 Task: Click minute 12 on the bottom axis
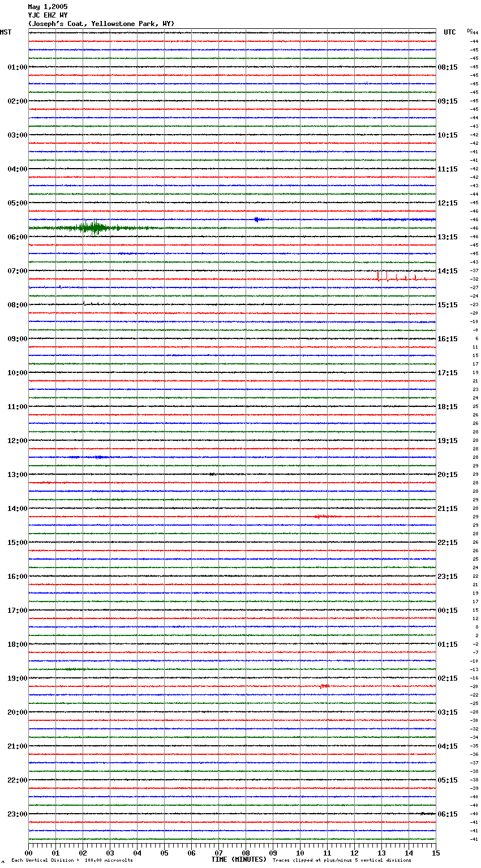click(x=354, y=853)
